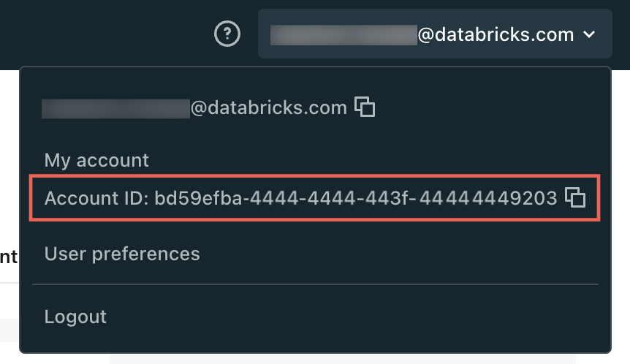This screenshot has width=630, height=364.
Task: Click the blurred username inside the menu
Action: (x=115, y=108)
